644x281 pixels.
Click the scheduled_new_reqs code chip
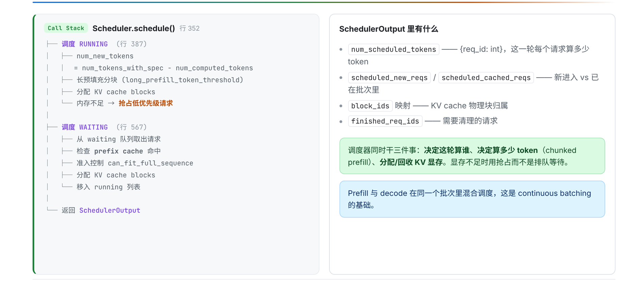[389, 78]
